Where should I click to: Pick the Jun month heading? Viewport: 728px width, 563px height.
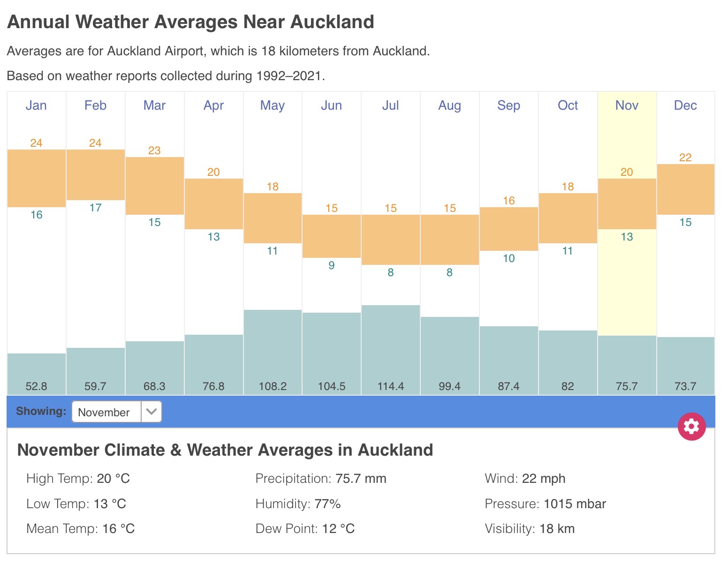pos(332,105)
